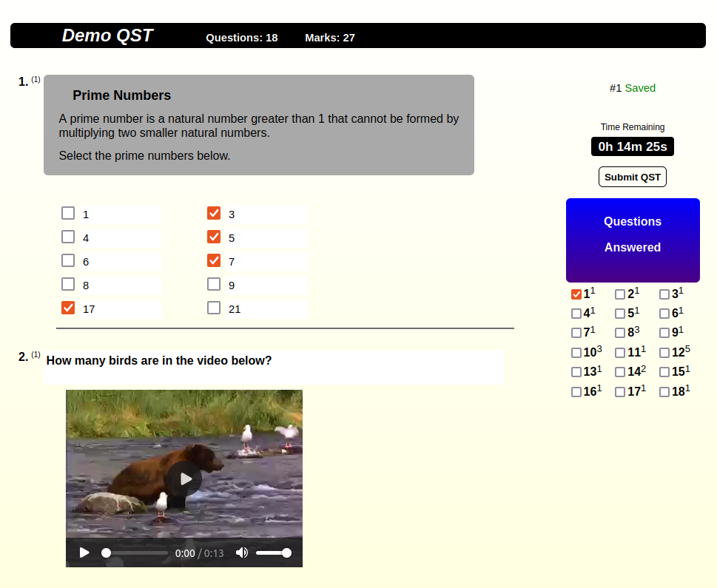Open question 18 from the question grid

coord(664,392)
